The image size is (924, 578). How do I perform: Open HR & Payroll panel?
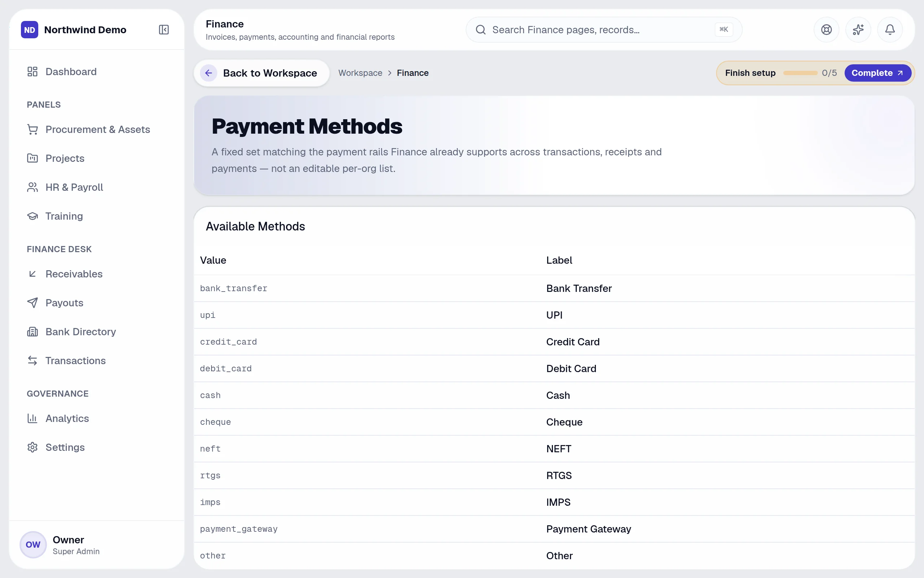coord(96,187)
